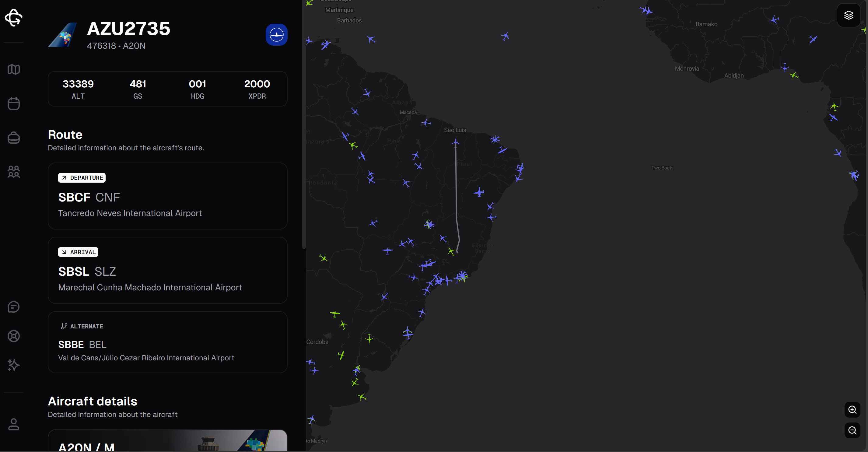Open the user profile sidebar icon
The height and width of the screenshot is (452, 868).
[x=13, y=424]
